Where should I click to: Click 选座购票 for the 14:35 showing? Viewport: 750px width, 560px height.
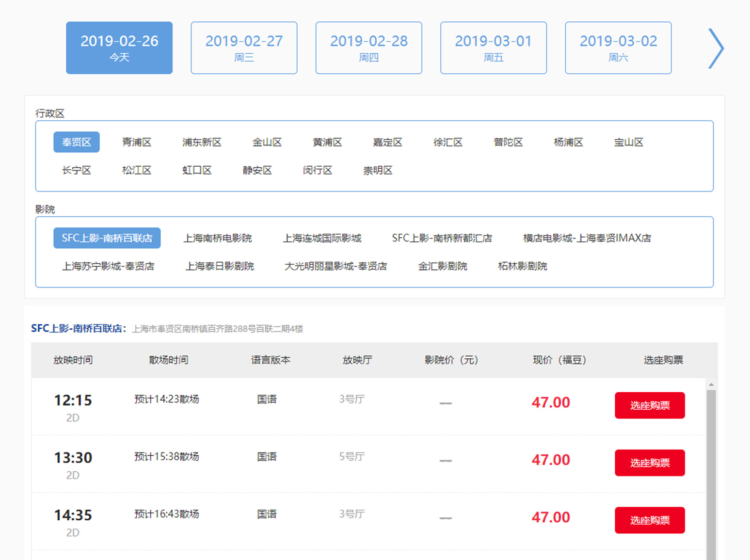point(650,520)
